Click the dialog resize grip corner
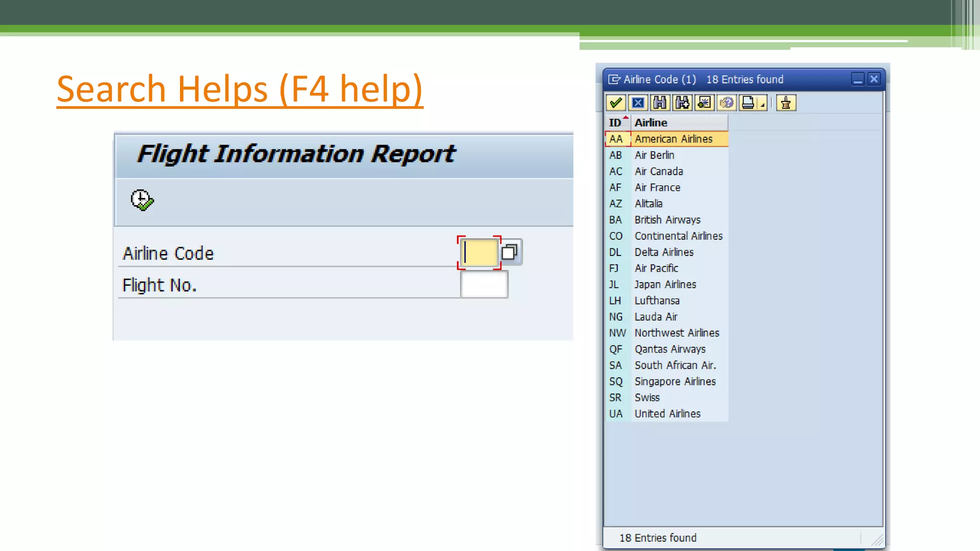 [x=877, y=540]
